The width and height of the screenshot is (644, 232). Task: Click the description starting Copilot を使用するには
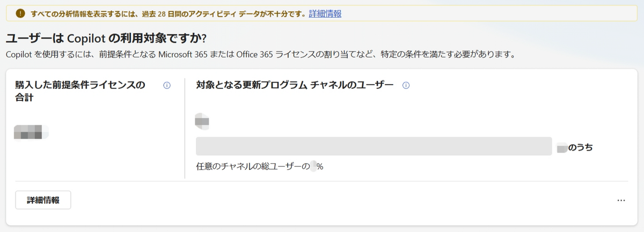[262, 55]
